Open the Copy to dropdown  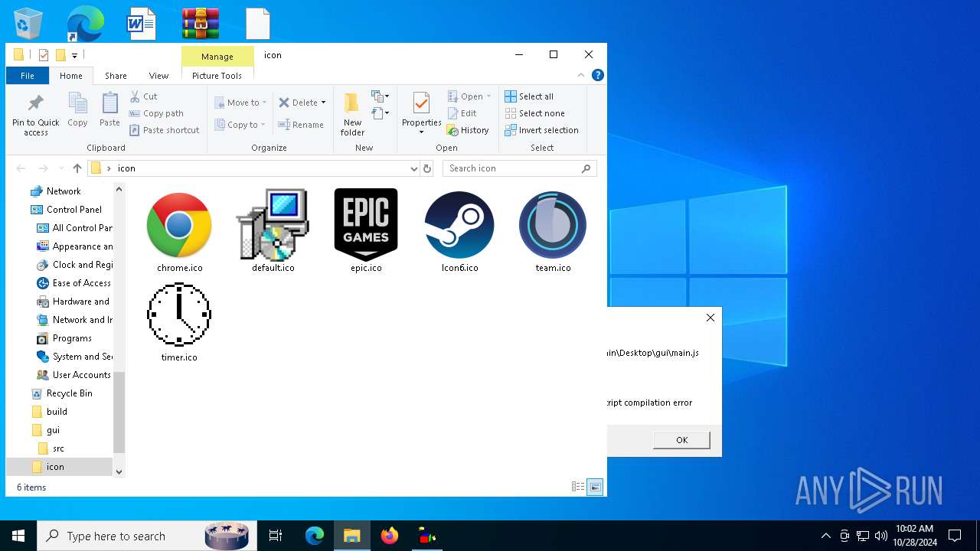tap(240, 125)
